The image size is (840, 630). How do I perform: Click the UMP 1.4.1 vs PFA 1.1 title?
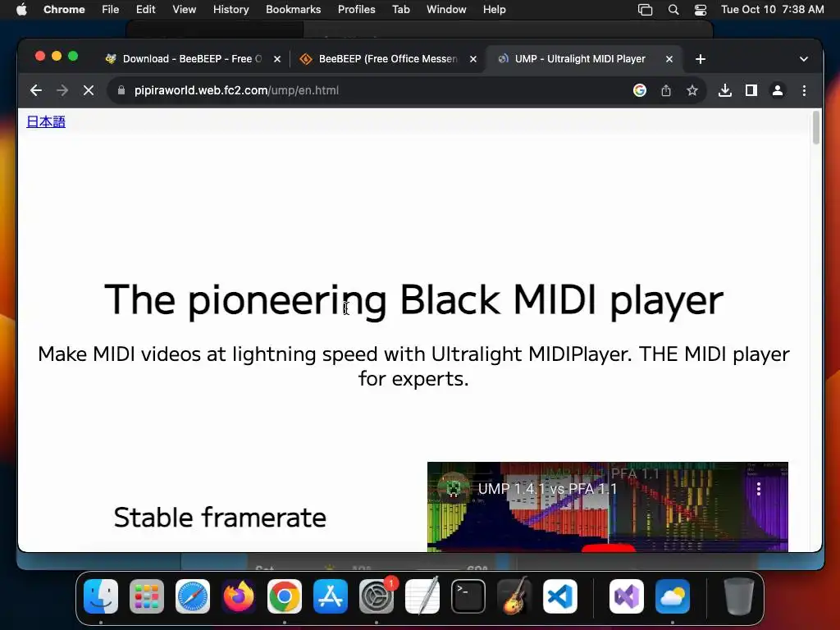[x=547, y=489]
